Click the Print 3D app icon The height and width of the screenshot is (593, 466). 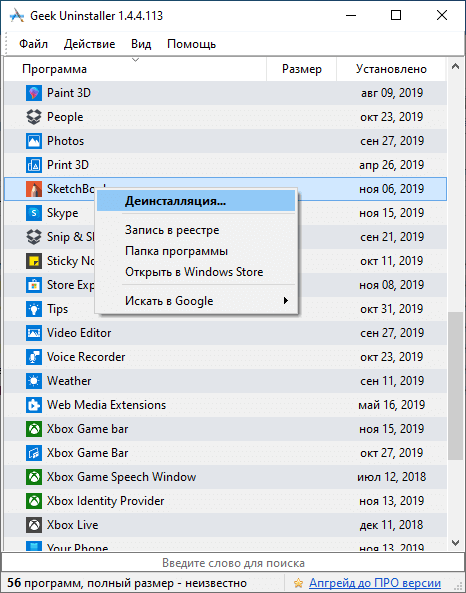(34, 165)
